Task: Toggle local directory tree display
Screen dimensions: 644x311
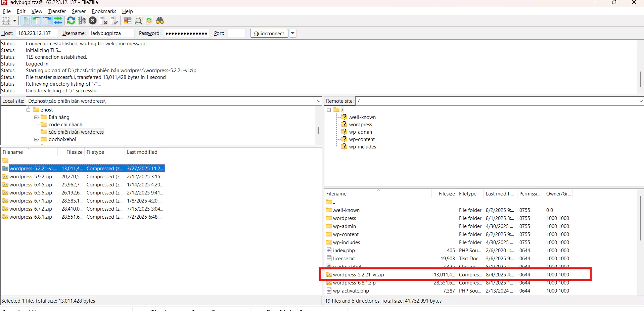Action: pyautogui.click(x=37, y=21)
